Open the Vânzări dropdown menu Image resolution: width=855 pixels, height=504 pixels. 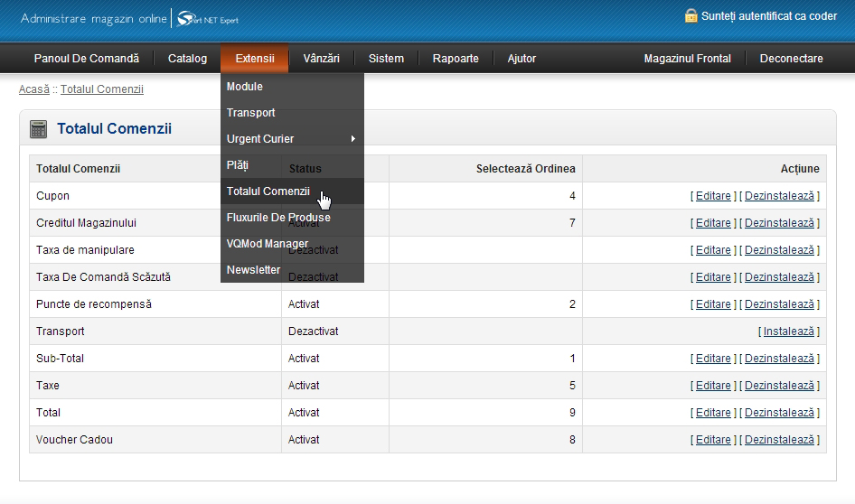pos(322,59)
